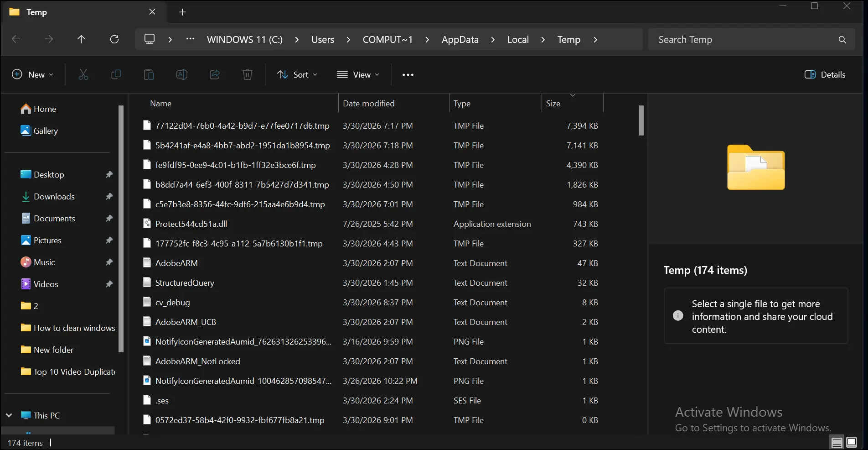Image resolution: width=868 pixels, height=450 pixels.
Task: Click inside the Search Temp field
Action: coord(729,40)
